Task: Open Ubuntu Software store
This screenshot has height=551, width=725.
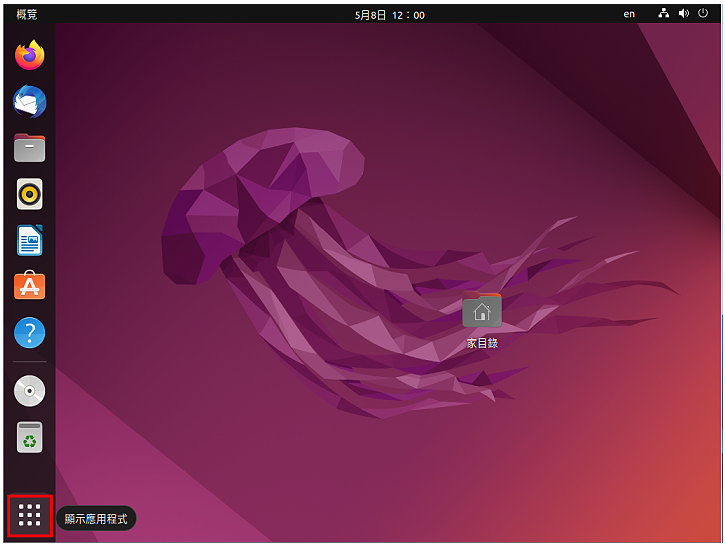Action: click(30, 285)
